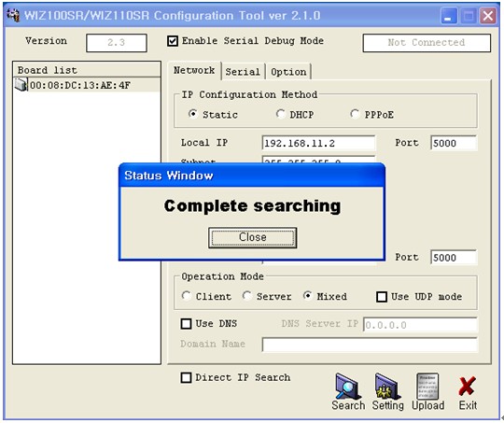Choose the PPPoE configuration option
504x423 pixels.
[355, 114]
